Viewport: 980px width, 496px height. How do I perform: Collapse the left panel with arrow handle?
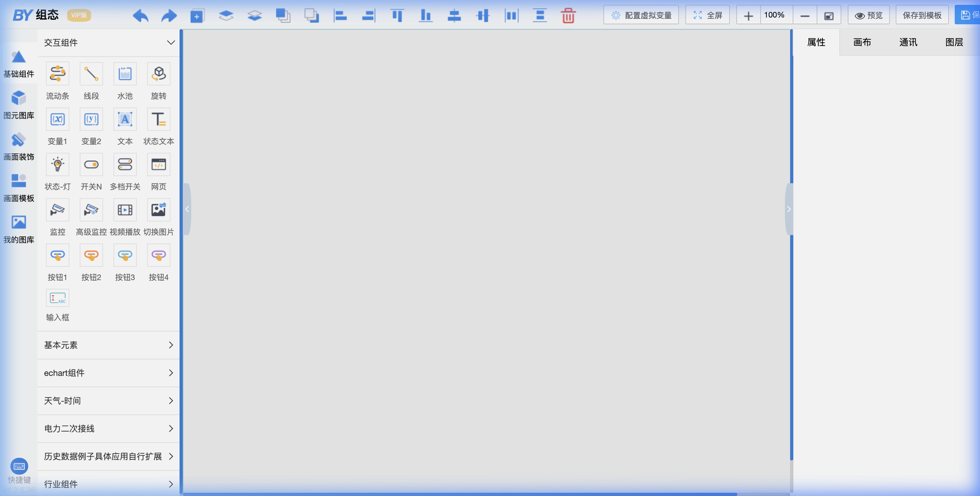187,209
